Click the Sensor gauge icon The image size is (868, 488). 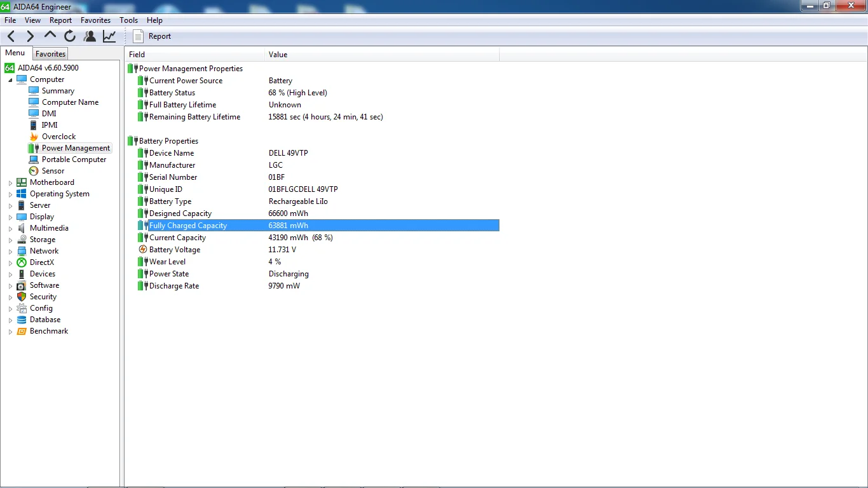click(34, 171)
